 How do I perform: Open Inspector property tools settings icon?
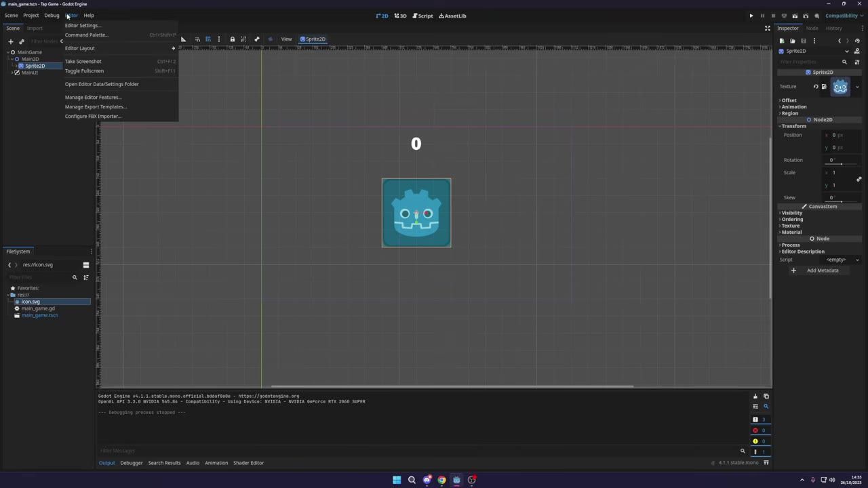[x=857, y=62]
